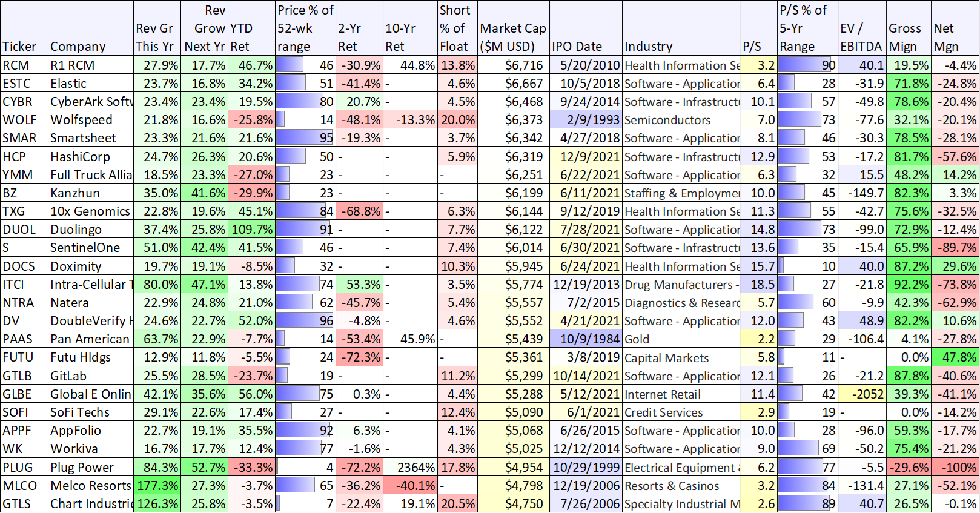Click the Pan American company cell
Viewport: 980px width, 513px height.
point(91,339)
